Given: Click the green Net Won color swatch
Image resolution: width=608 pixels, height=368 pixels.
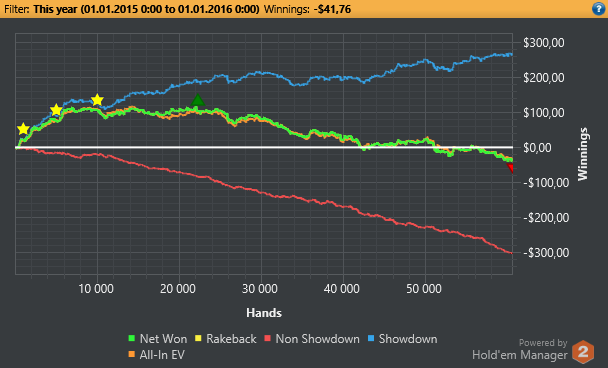Looking at the screenshot, I should click(132, 338).
